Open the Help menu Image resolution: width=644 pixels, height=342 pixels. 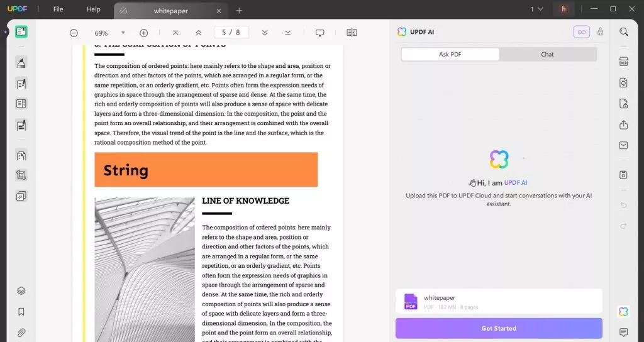(94, 9)
